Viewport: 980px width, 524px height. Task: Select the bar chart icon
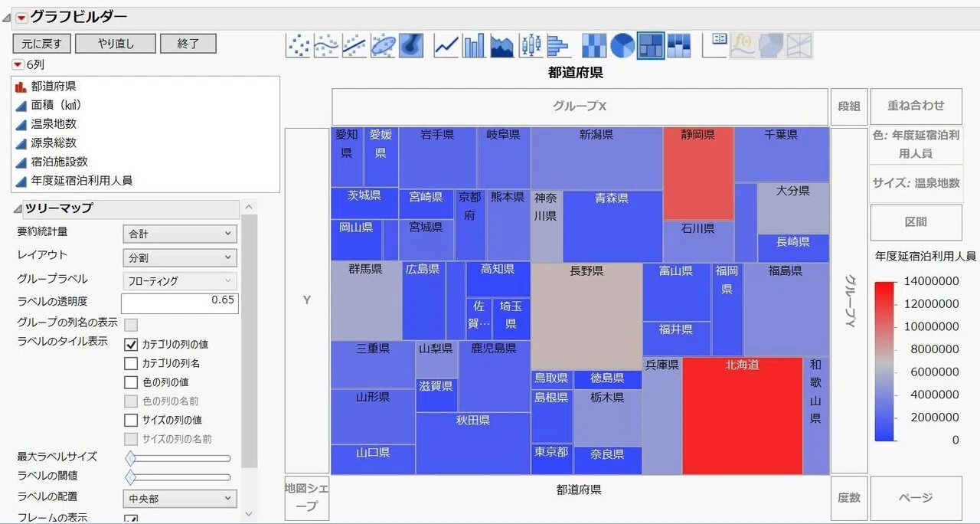coord(474,46)
